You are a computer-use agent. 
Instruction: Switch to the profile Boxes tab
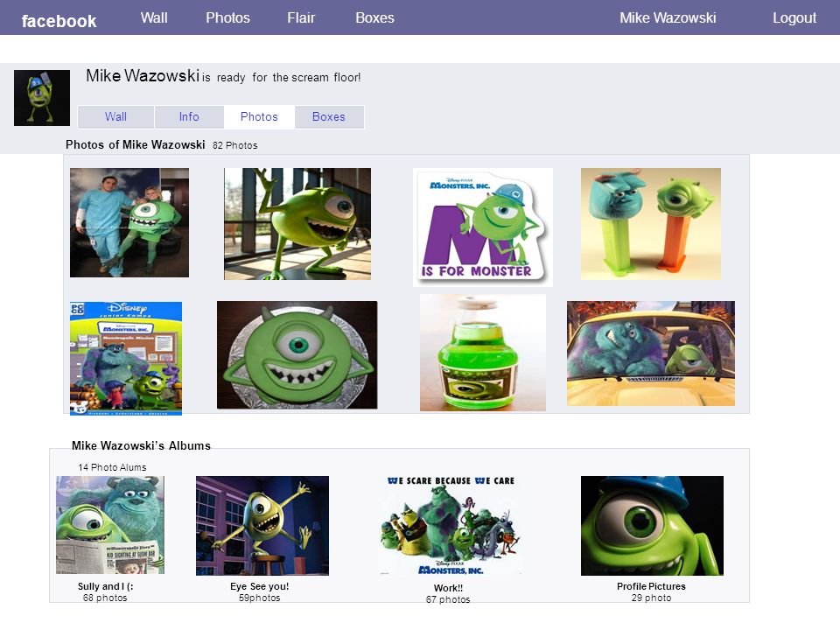point(329,116)
